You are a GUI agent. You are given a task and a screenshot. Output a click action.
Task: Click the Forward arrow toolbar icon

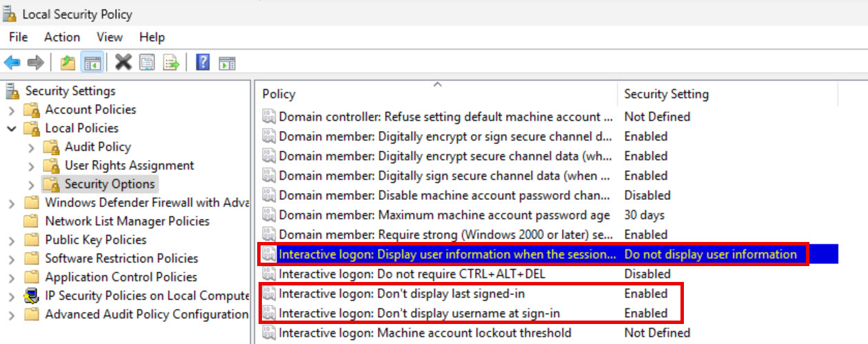click(35, 63)
